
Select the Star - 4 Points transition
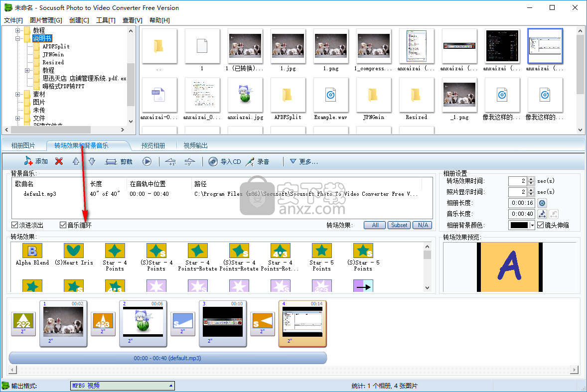tap(115, 258)
